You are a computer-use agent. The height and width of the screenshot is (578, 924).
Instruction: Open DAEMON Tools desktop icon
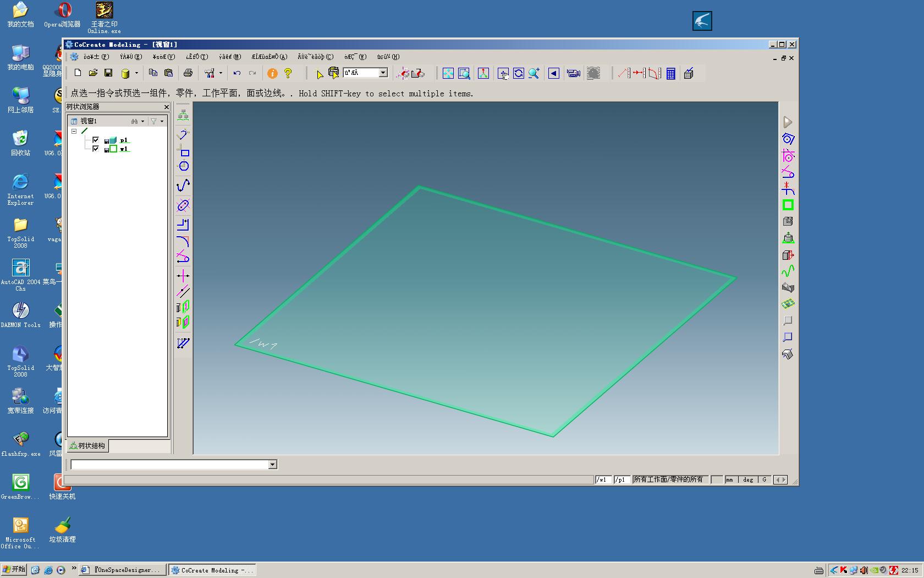[20, 315]
